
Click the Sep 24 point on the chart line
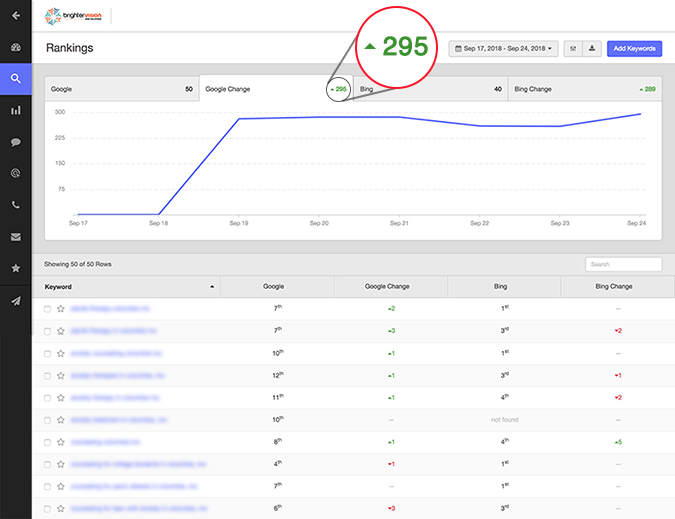pyautogui.click(x=641, y=114)
